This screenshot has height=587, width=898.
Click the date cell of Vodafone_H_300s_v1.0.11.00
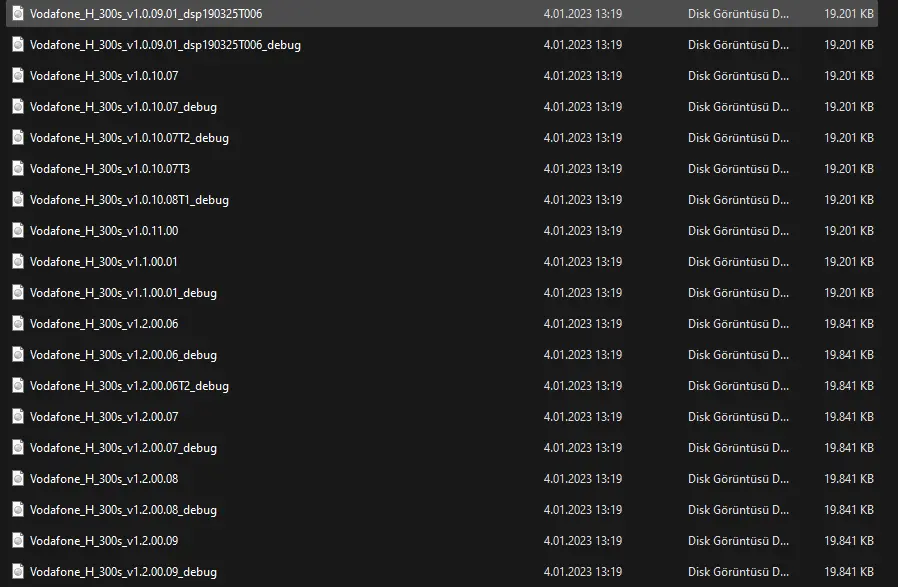coord(582,230)
